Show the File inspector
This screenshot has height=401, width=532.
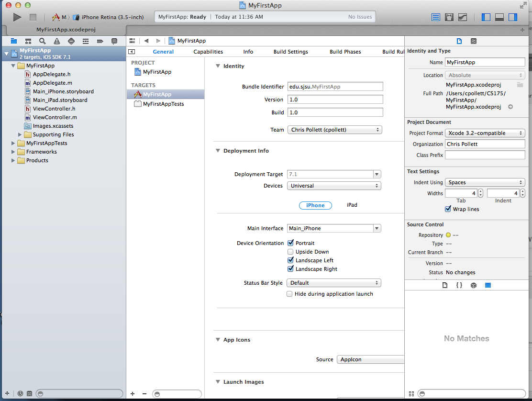(459, 41)
